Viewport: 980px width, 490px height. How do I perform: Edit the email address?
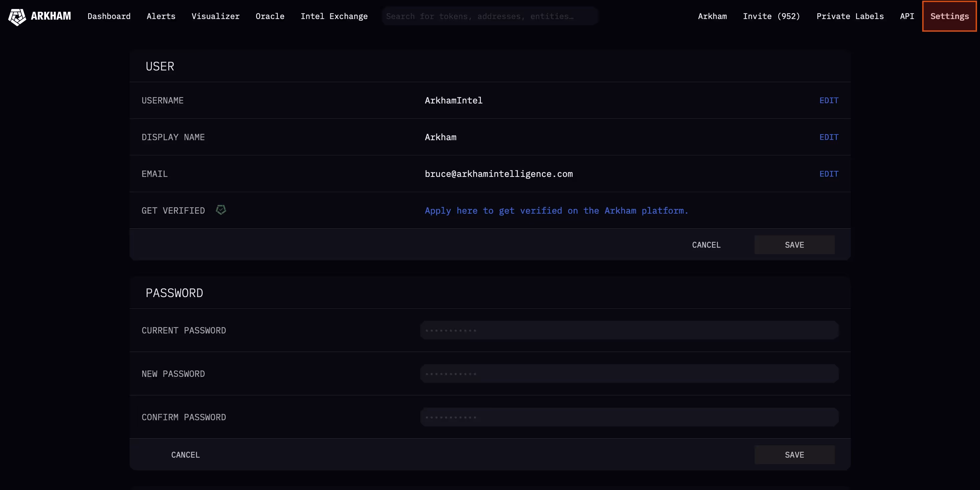829,174
